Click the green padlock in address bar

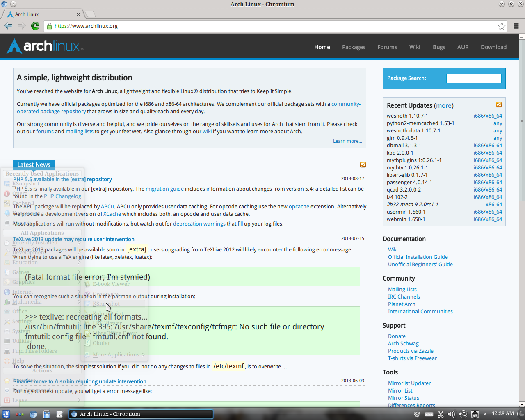[x=49, y=26]
